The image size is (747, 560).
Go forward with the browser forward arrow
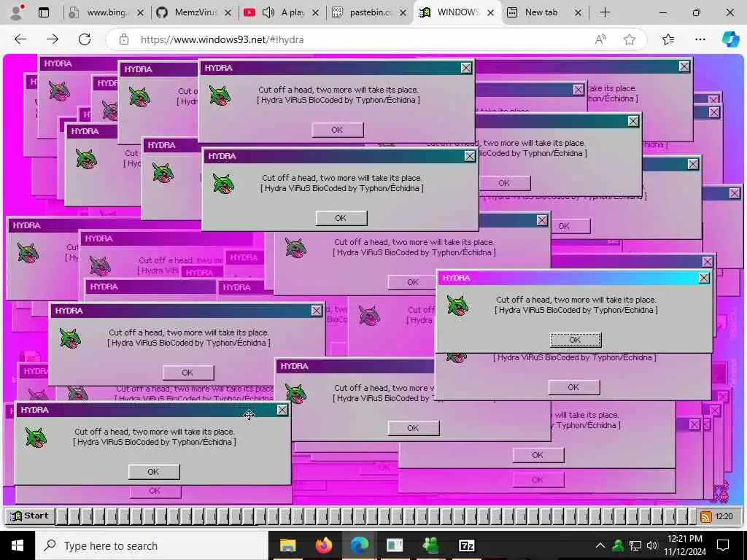pyautogui.click(x=53, y=39)
